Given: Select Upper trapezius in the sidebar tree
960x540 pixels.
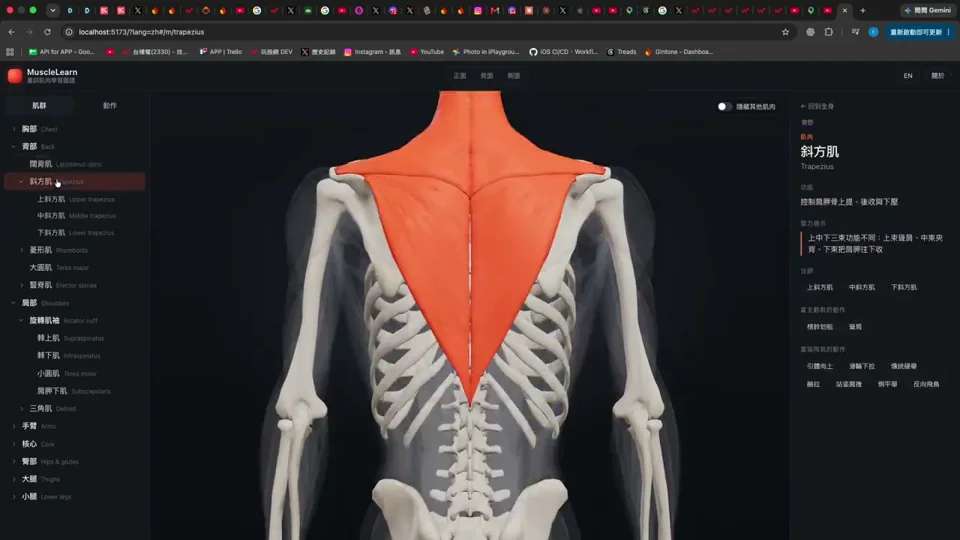Looking at the screenshot, I should (75, 199).
